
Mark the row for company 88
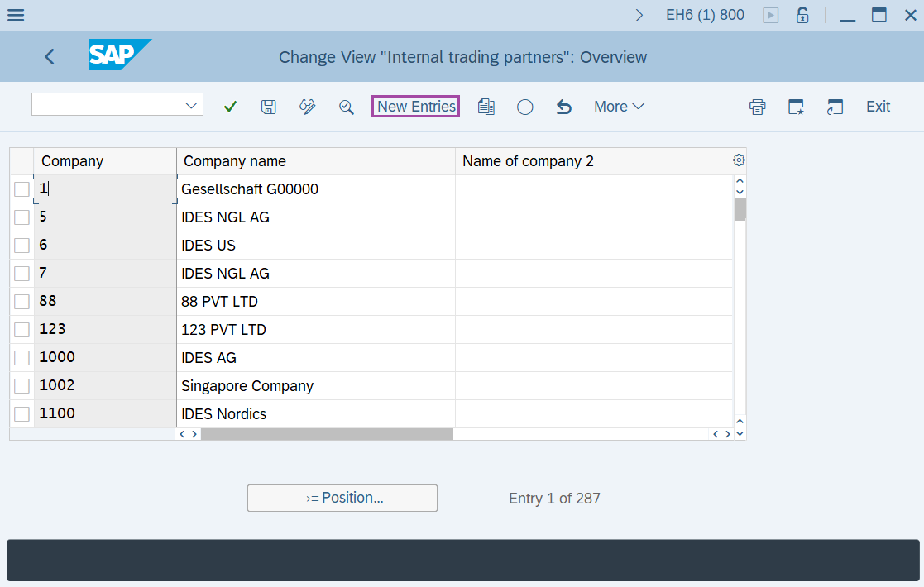22,301
